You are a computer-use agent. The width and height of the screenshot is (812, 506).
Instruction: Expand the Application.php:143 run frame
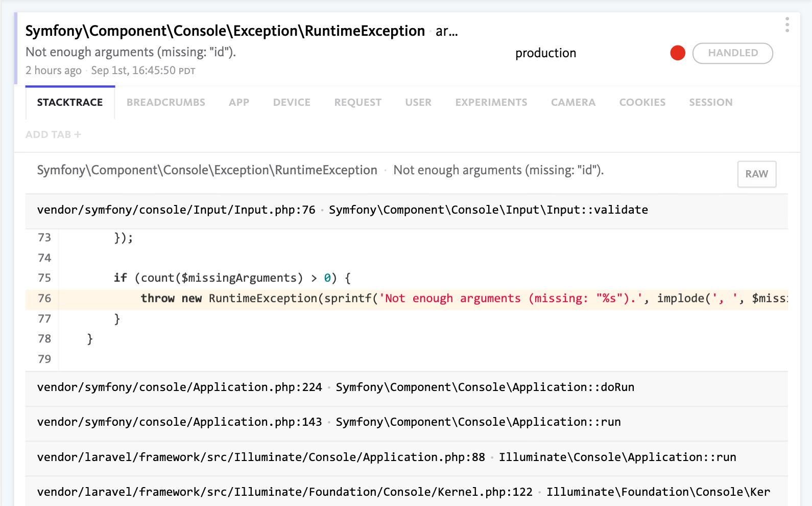407,423
